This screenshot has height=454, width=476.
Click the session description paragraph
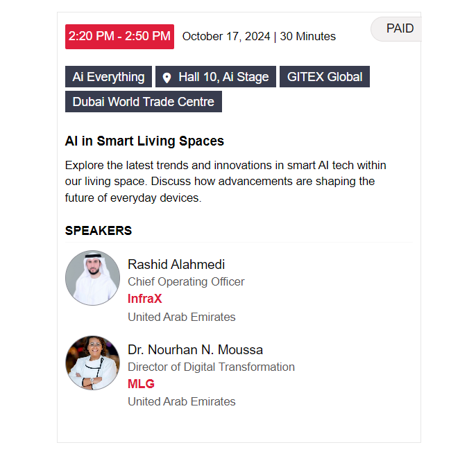(226, 182)
